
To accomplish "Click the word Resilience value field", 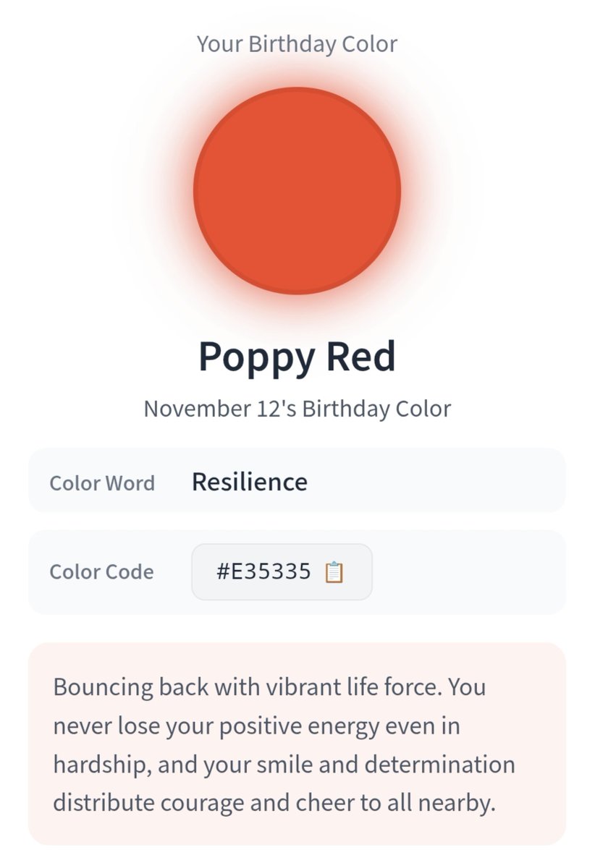I will coord(250,482).
